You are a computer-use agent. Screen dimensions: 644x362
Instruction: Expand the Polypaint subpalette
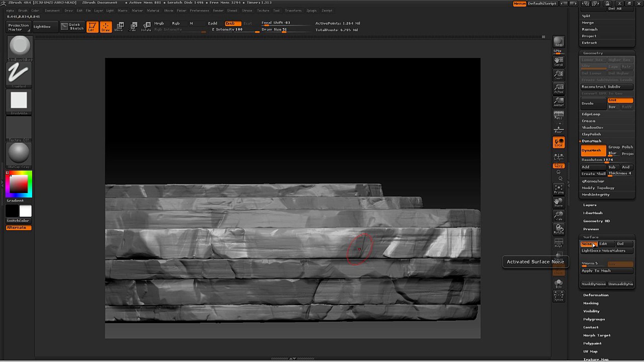592,343
